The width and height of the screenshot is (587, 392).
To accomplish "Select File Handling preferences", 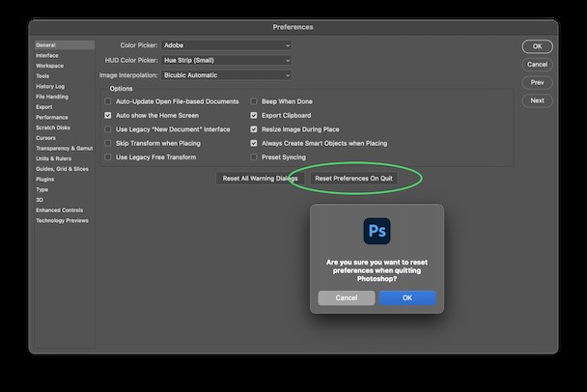I will pos(52,97).
